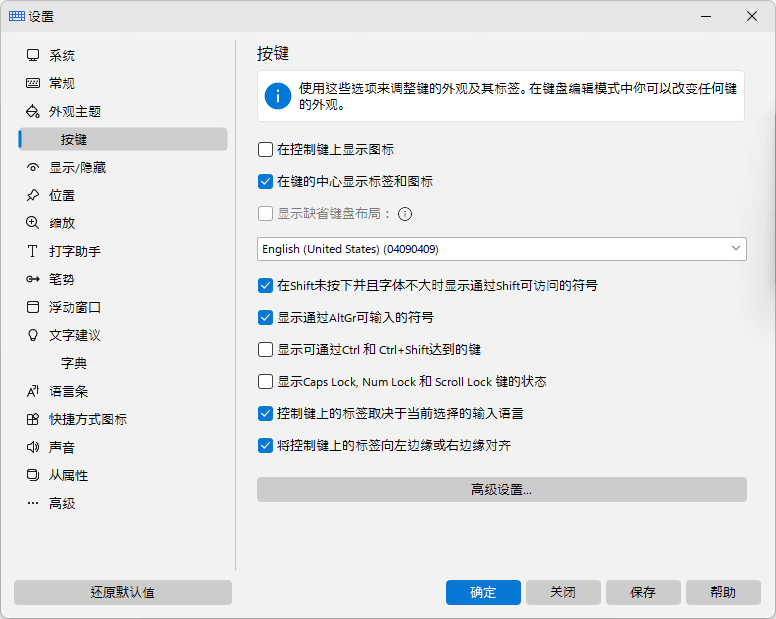Click the 浮动窗口 label in the sidebar
The image size is (776, 619).
click(x=75, y=307)
